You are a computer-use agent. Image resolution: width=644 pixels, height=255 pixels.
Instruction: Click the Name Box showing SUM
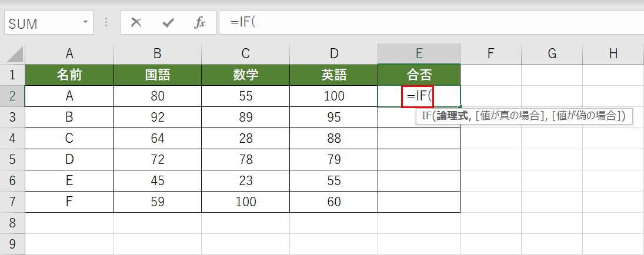pyautogui.click(x=41, y=24)
